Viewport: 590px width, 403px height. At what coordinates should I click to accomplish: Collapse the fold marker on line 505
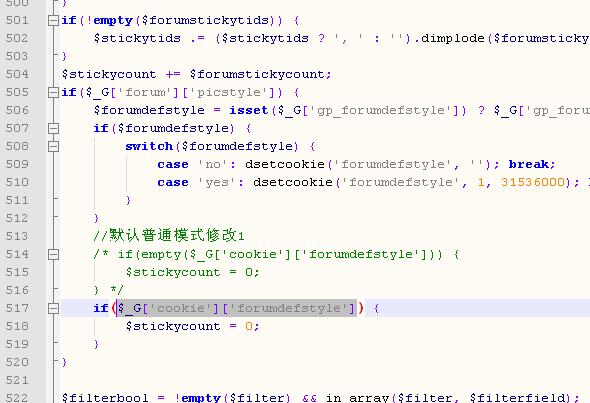(53, 93)
